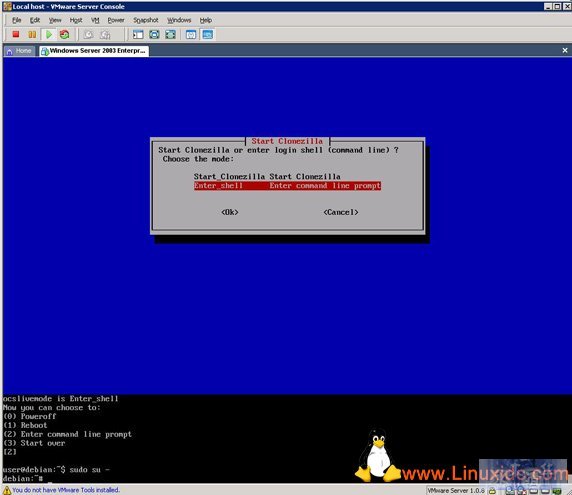Image resolution: width=572 pixels, height=495 pixels.
Task: Switch to the Home tab
Action: click(x=19, y=51)
